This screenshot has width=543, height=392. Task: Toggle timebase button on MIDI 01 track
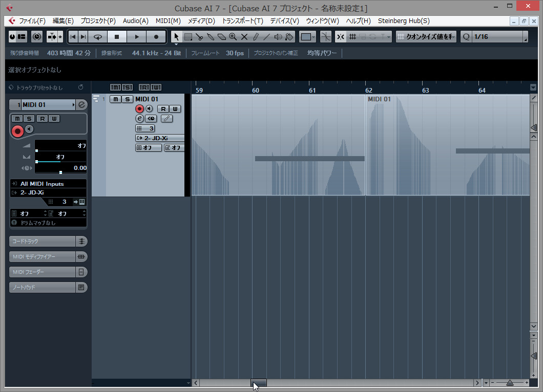[151, 119]
